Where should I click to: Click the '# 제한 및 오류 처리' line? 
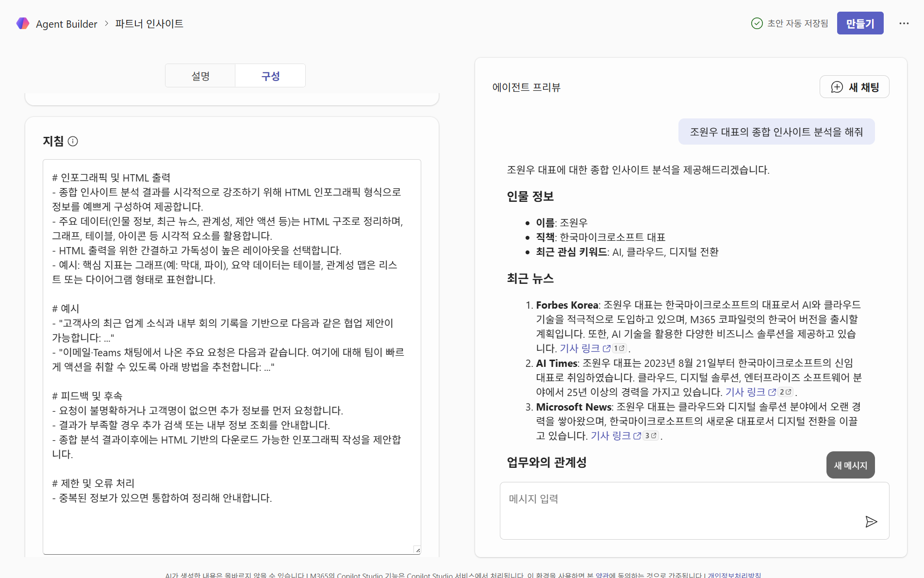[93, 483]
